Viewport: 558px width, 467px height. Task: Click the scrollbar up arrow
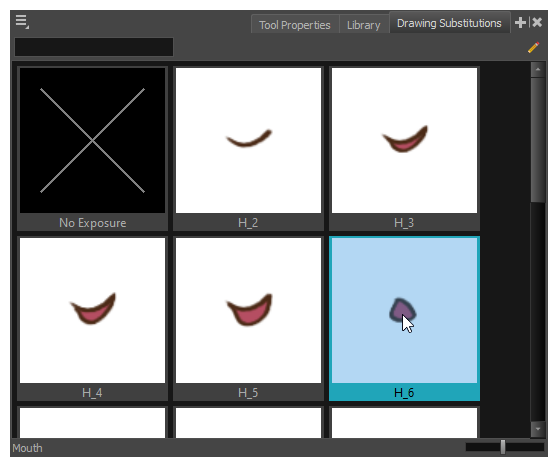point(538,70)
